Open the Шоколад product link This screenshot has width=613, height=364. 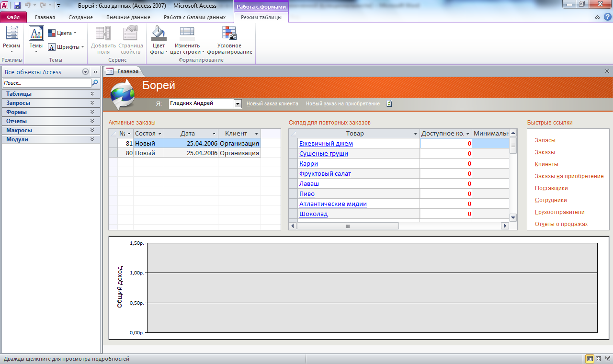pyautogui.click(x=313, y=214)
